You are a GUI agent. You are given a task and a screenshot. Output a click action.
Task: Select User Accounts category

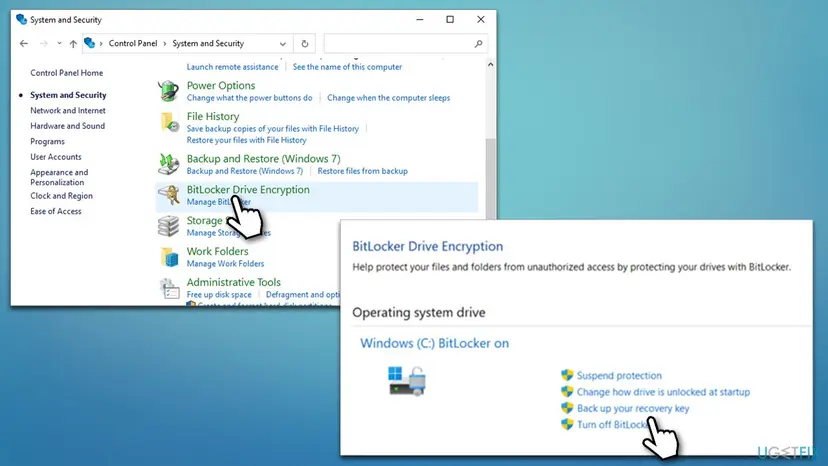coord(56,157)
